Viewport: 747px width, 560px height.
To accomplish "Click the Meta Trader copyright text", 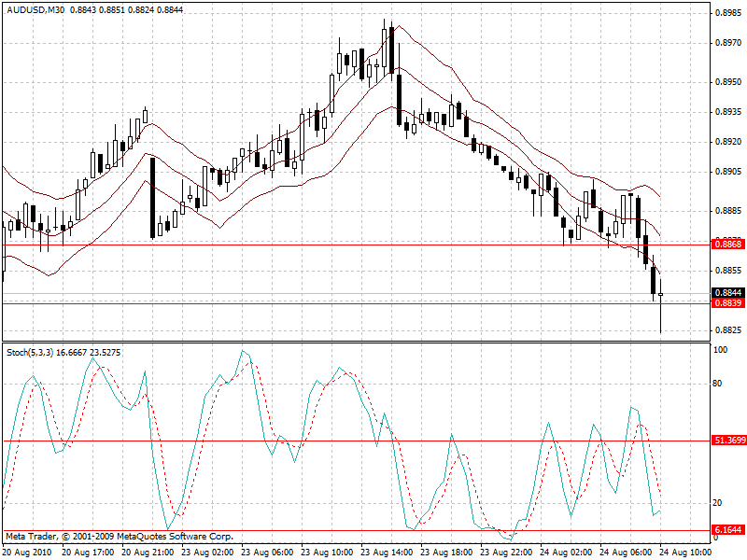I will [x=119, y=537].
